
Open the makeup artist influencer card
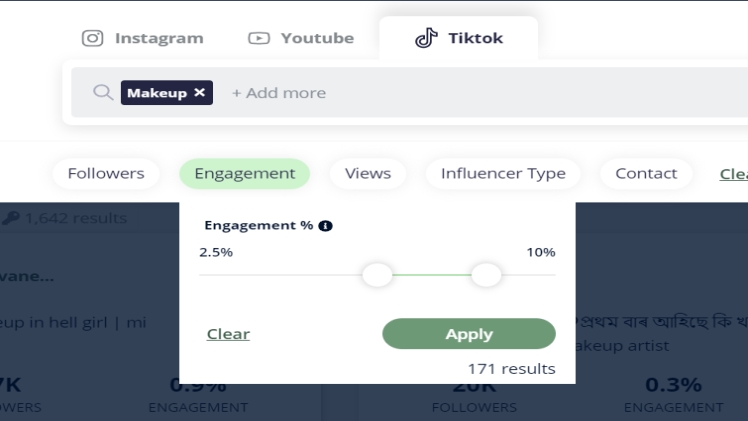(x=650, y=346)
